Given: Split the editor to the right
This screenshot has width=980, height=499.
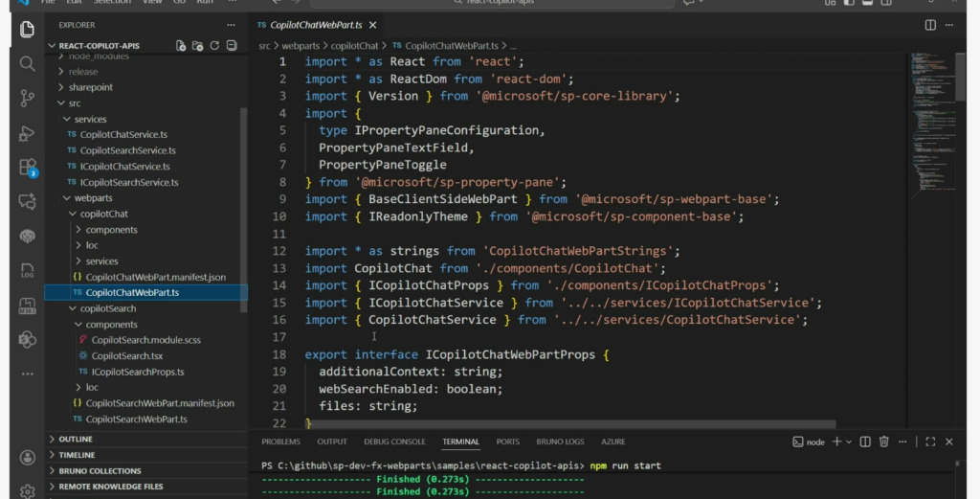Looking at the screenshot, I should (x=930, y=25).
